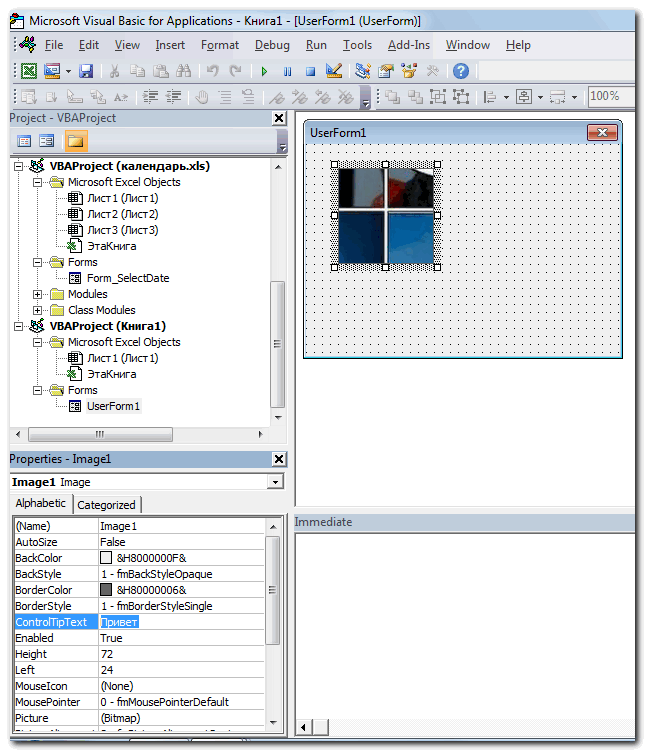Viewport: 646px width, 752px height.
Task: Expand the Class Modules folder
Action: pos(38,310)
